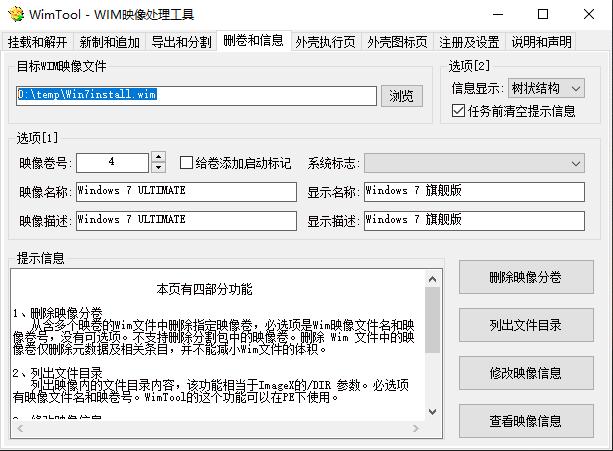613x451 pixels.
Task: Open the 信息显示 树状结构 dropdown
Action: [546, 88]
